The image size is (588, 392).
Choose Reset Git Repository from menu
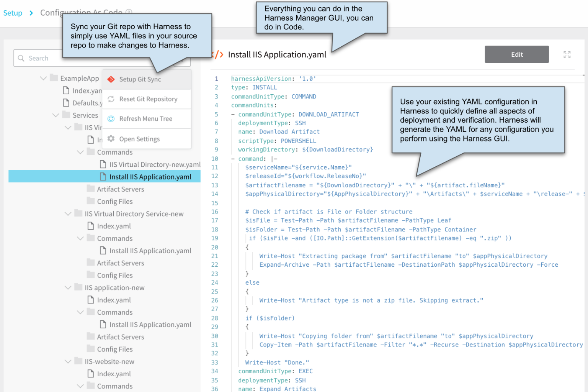pos(147,99)
